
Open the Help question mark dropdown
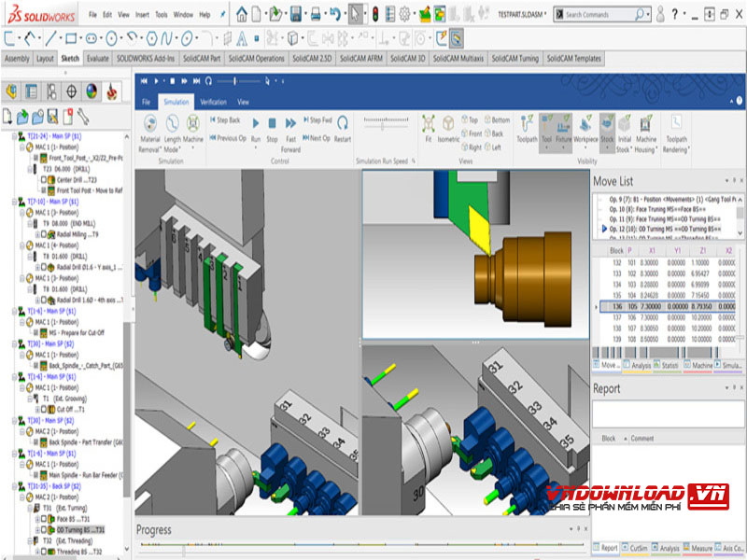685,15
